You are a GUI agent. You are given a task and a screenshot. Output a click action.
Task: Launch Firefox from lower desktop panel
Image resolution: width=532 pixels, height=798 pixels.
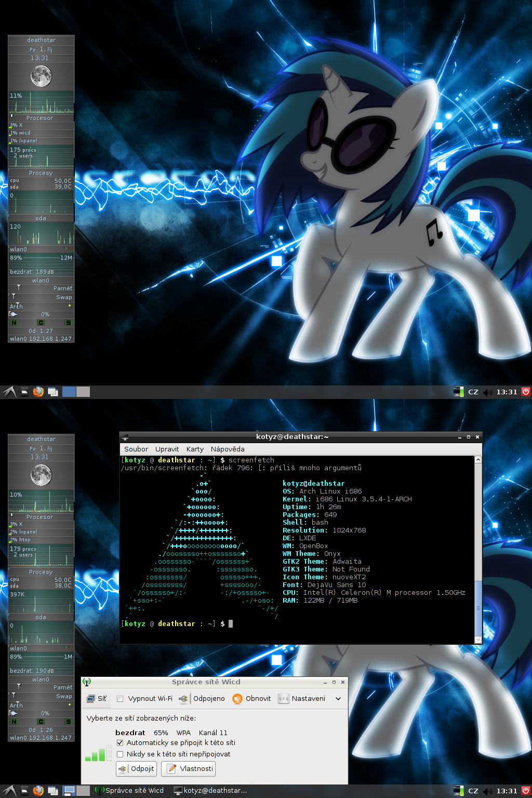[38, 791]
